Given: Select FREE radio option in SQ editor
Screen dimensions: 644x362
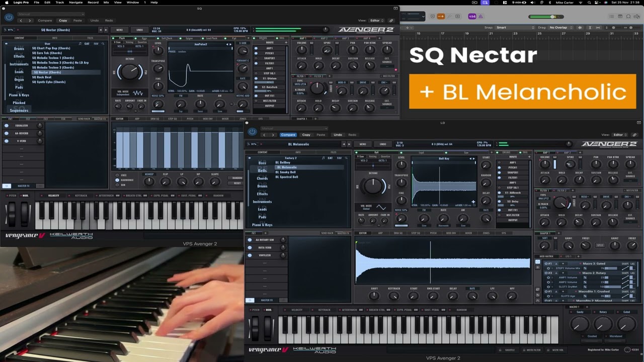Looking at the screenshot, I should [117, 175].
